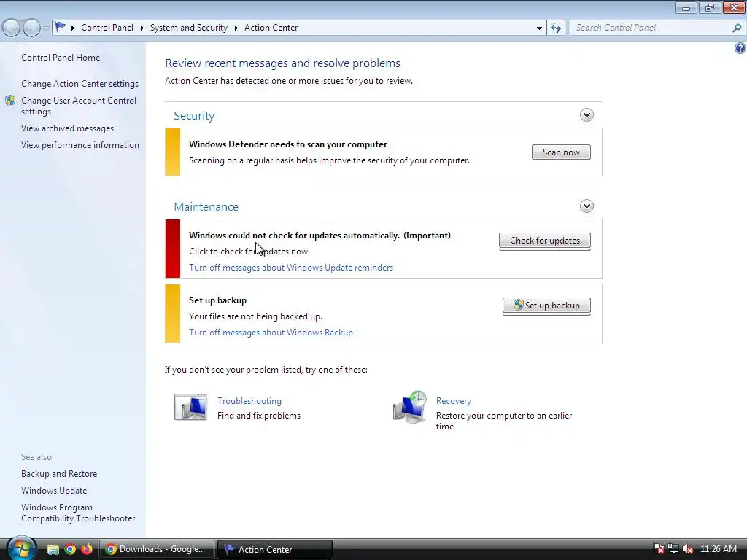Collapse the Maintenance section chevron
The width and height of the screenshot is (747, 560).
click(x=587, y=206)
